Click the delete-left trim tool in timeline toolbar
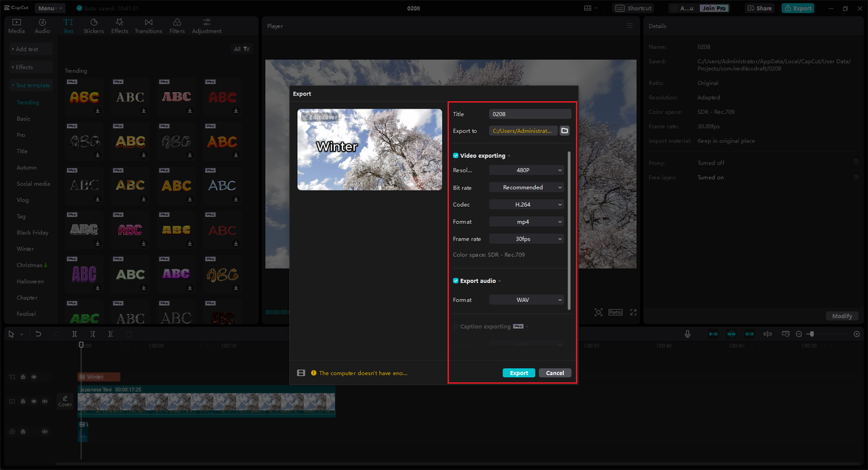Viewport: 868px width, 470px height. tap(93, 334)
